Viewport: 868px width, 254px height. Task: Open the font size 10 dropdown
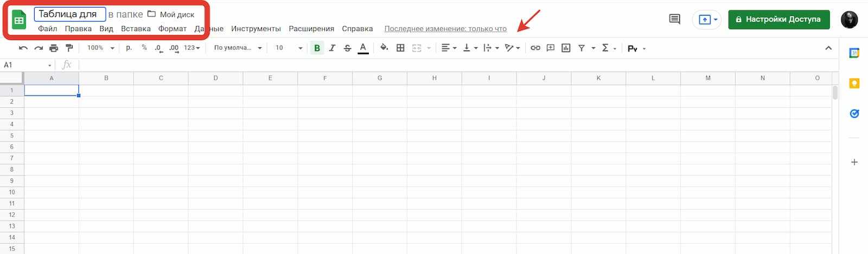tap(288, 48)
